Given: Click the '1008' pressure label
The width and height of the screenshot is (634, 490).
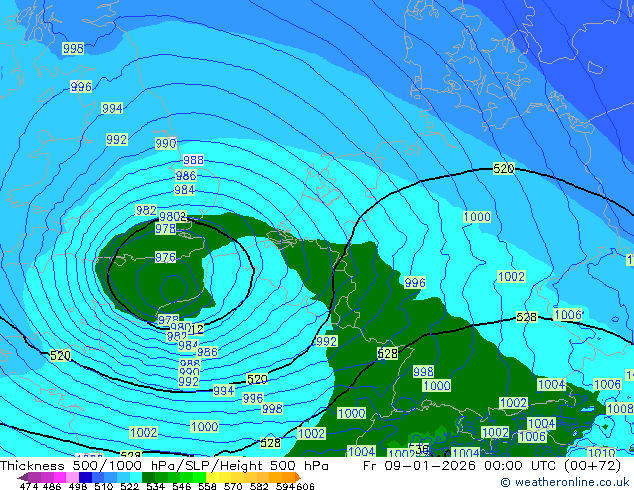Looking at the screenshot, I should point(620,408).
